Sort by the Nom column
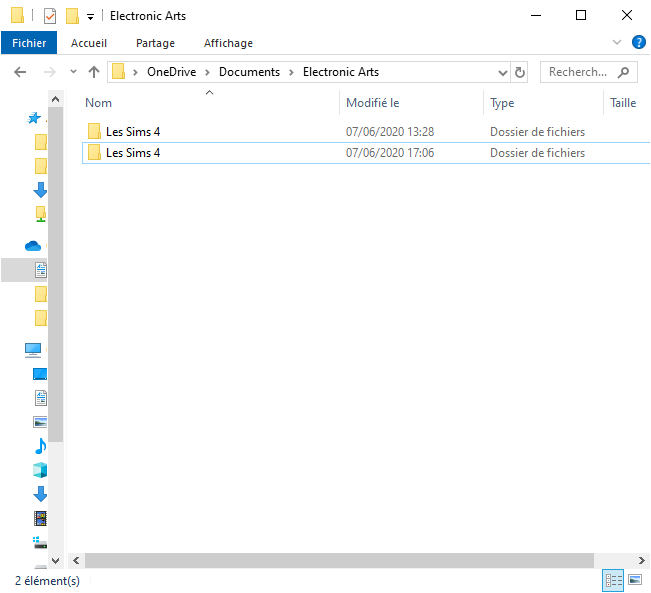651x593 pixels. [98, 103]
